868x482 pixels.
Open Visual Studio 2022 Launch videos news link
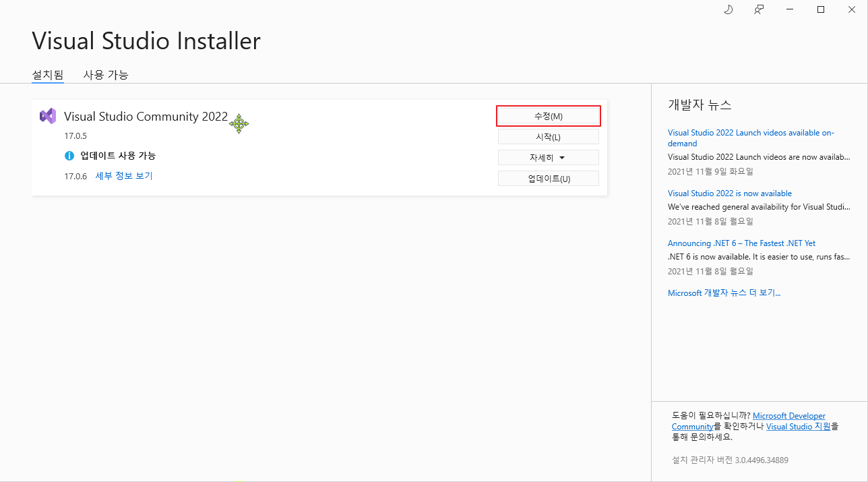point(751,138)
